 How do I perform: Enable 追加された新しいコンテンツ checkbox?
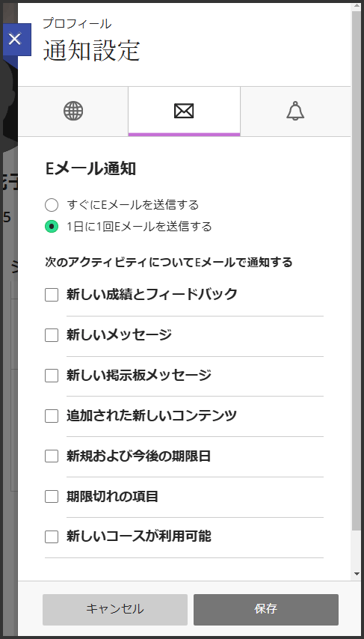tap(52, 416)
